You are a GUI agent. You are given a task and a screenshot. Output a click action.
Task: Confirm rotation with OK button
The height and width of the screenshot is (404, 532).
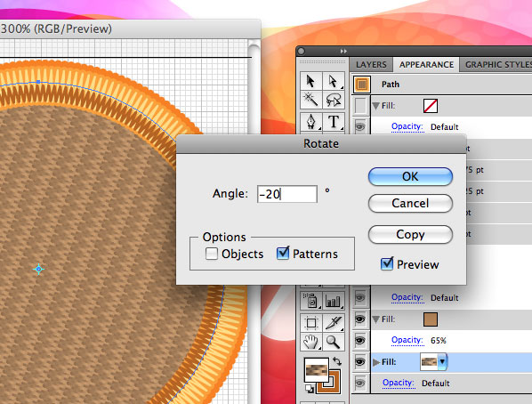coord(410,176)
